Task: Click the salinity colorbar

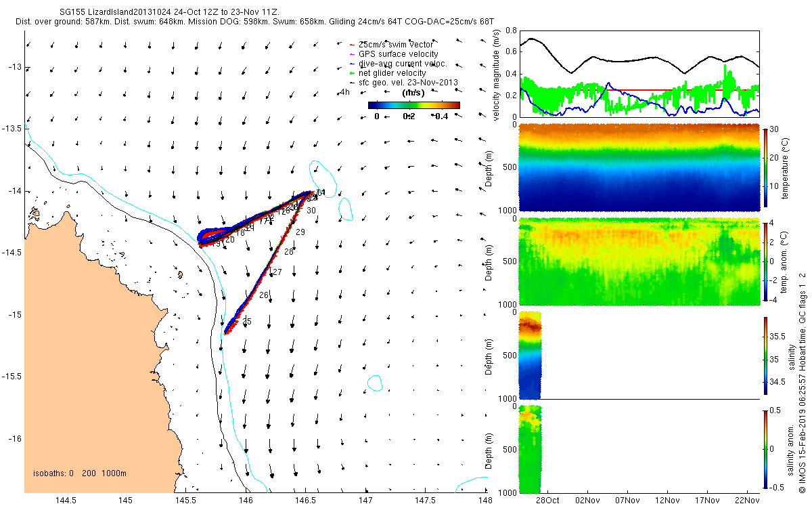Action: [x=765, y=355]
